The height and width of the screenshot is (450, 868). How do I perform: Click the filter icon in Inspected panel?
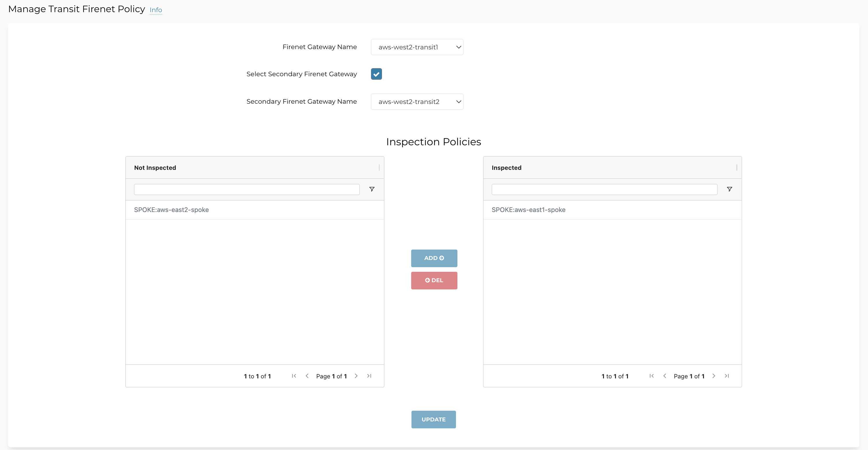click(x=729, y=189)
